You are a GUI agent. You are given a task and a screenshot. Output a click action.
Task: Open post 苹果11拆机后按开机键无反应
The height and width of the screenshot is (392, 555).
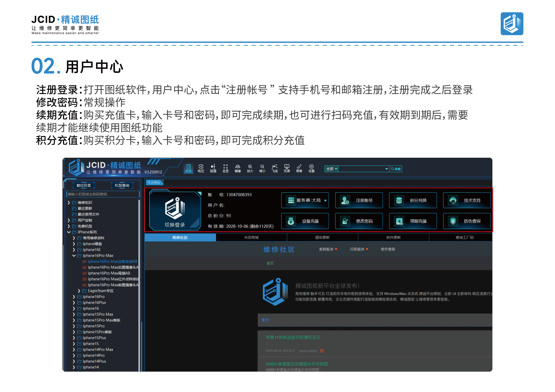point(293,337)
